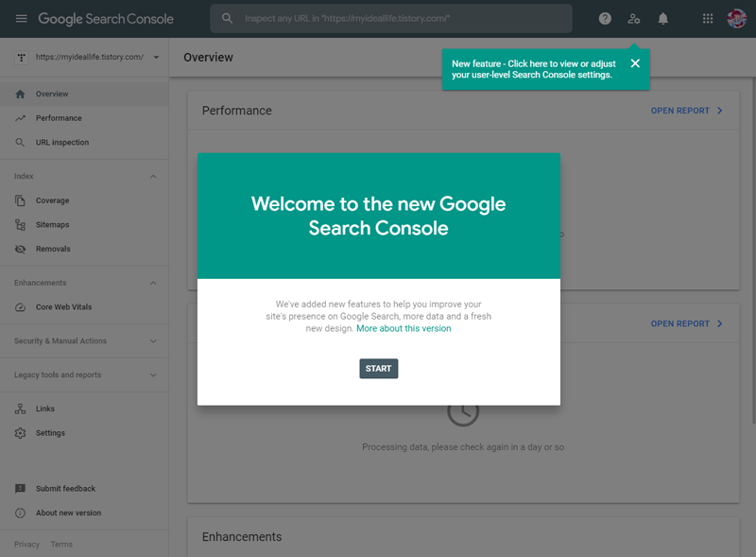This screenshot has height=557, width=756.
Task: Open the Sitemaps menu item
Action: tap(84, 224)
